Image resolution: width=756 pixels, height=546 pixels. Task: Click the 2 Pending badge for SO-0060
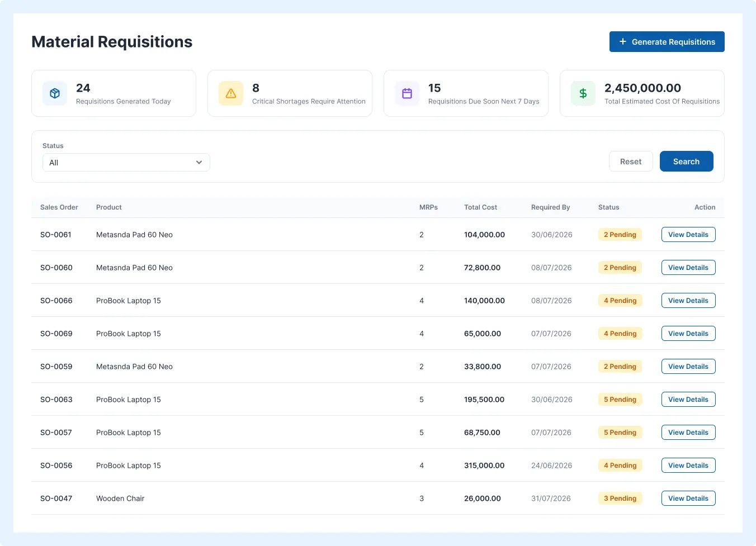(x=620, y=268)
